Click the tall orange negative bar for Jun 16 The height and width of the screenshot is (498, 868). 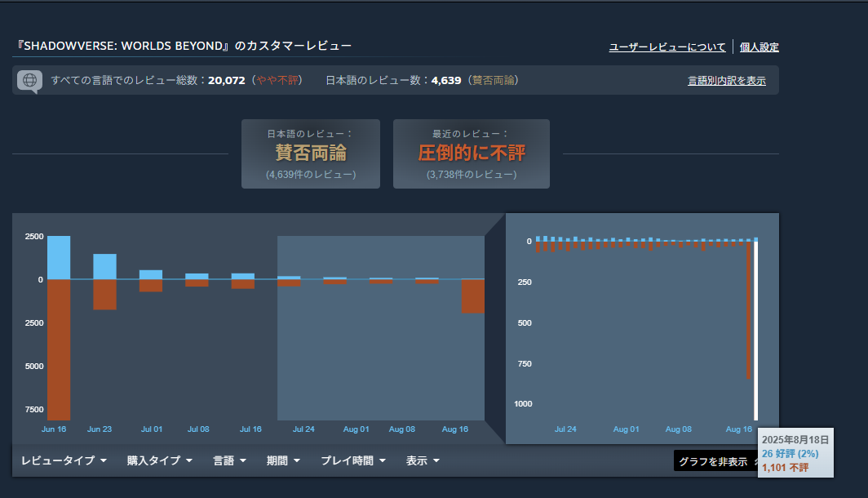pos(59,349)
